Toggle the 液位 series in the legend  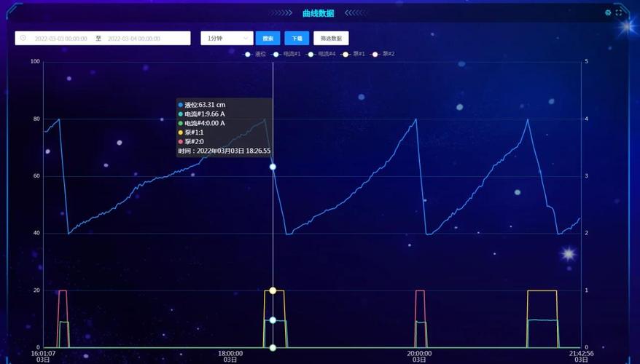pyautogui.click(x=254, y=54)
